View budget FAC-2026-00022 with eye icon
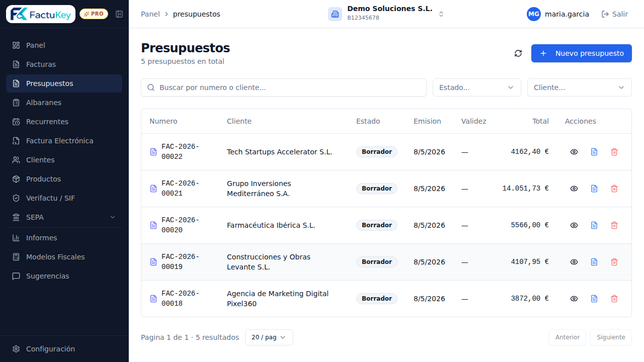The height and width of the screenshot is (362, 644). pos(574,152)
